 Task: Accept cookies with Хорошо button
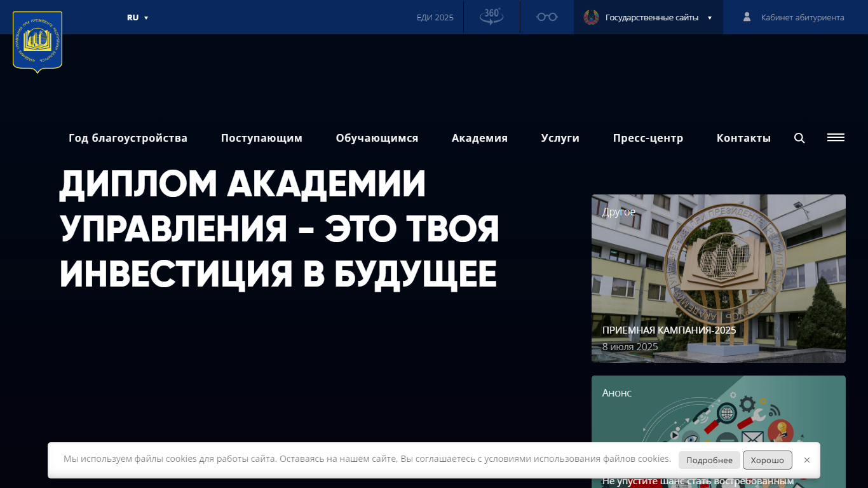pos(768,460)
